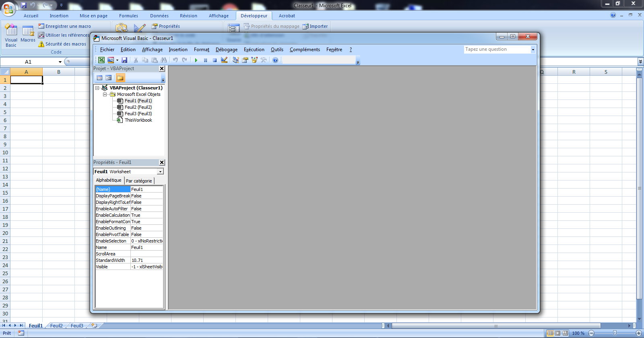Open the Project Explorer icon in VBA toolbar
This screenshot has height=338, width=644.
click(x=236, y=60)
